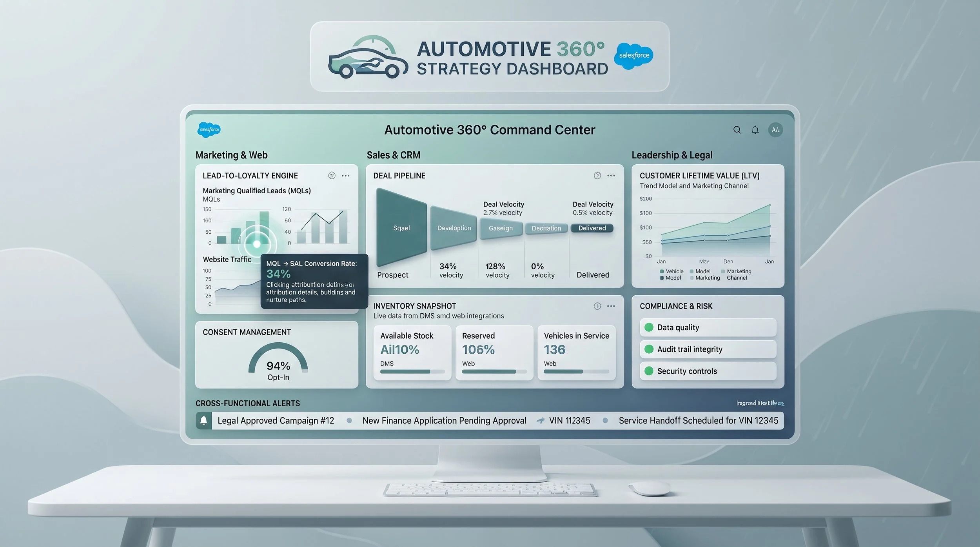Select the Data quality compliance row

pyautogui.click(x=708, y=327)
